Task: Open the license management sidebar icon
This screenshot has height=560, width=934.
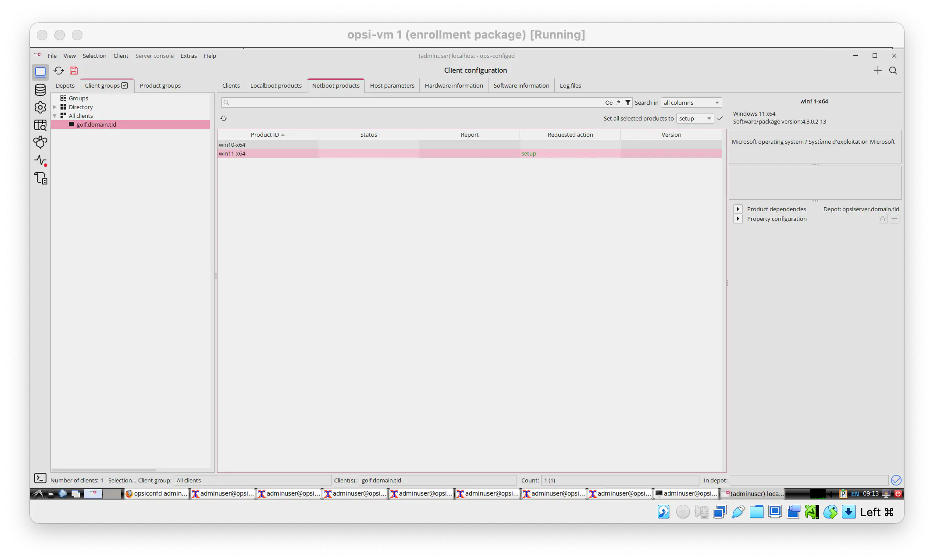Action: pyautogui.click(x=40, y=178)
